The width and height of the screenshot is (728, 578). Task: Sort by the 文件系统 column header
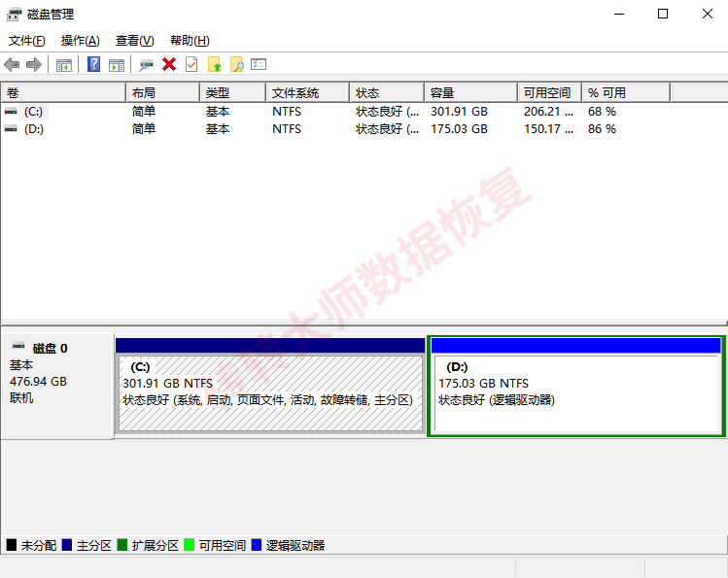308,93
